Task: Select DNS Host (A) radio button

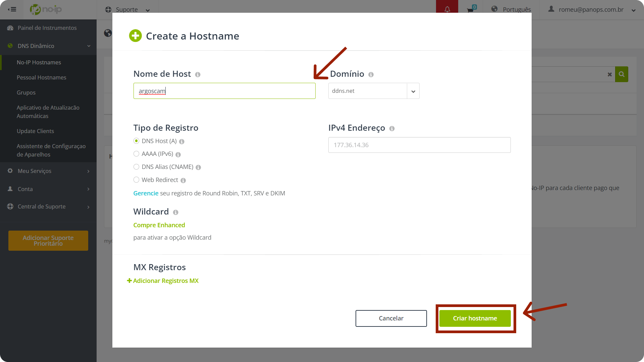Action: [x=136, y=141]
